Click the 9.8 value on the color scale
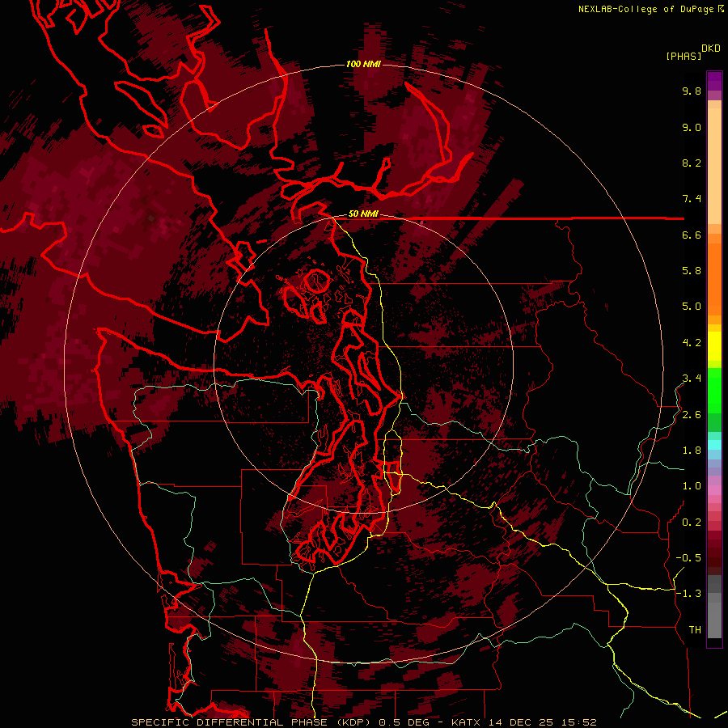The image size is (728, 728). point(692,91)
